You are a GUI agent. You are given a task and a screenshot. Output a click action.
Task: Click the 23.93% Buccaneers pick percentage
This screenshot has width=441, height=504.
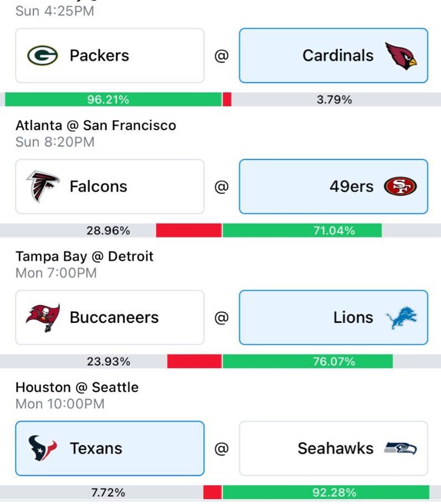(x=109, y=362)
